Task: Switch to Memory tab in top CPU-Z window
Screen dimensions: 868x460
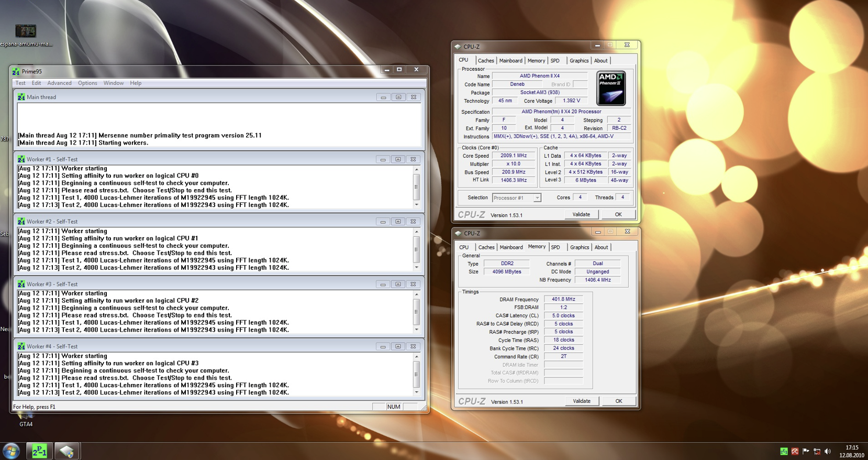Action: pos(536,61)
